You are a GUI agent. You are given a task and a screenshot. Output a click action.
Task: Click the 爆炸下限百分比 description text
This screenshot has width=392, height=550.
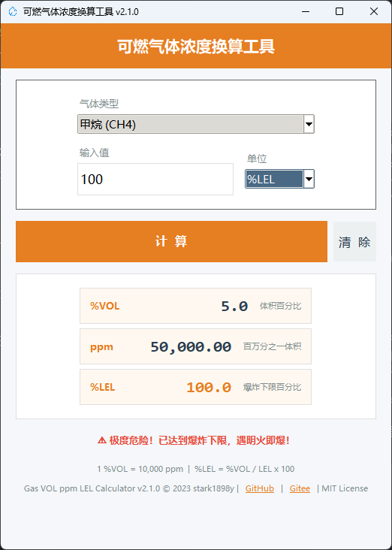click(273, 387)
